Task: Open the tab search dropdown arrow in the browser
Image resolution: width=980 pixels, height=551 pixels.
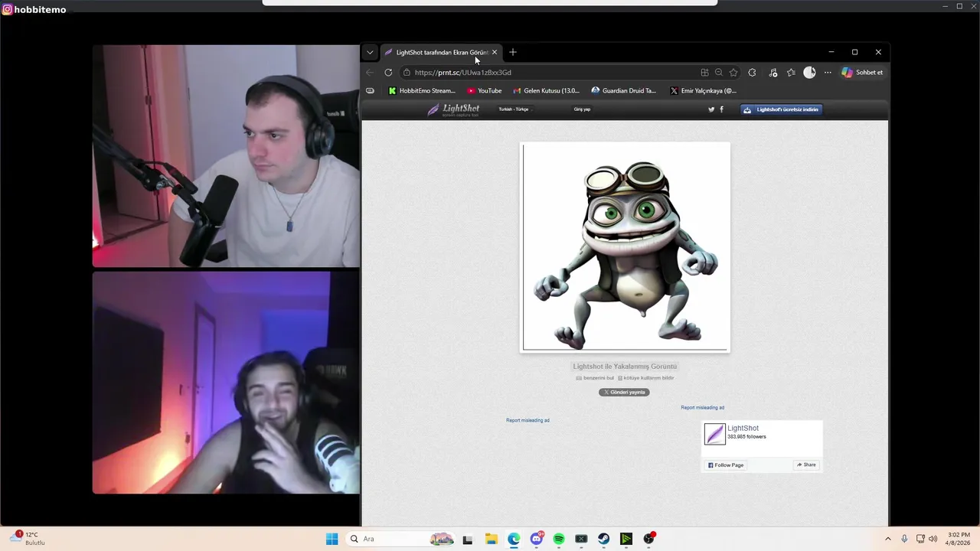Action: (370, 52)
